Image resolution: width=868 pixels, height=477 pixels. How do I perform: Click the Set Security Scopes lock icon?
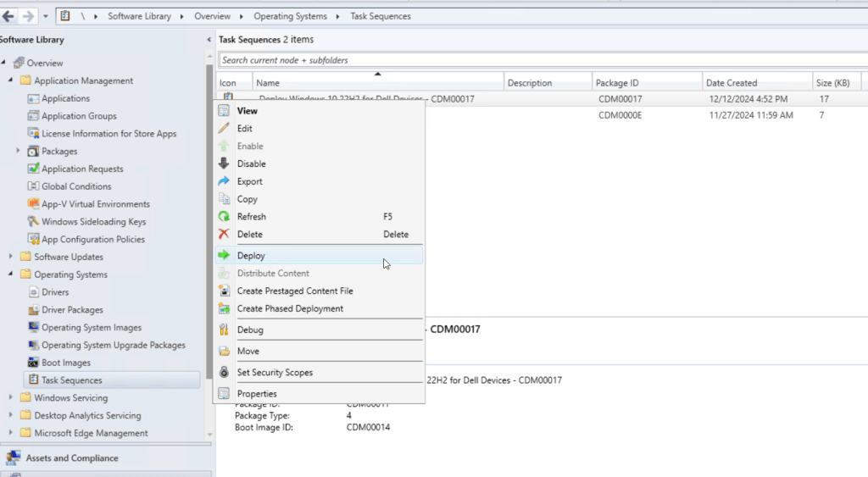[x=224, y=373]
